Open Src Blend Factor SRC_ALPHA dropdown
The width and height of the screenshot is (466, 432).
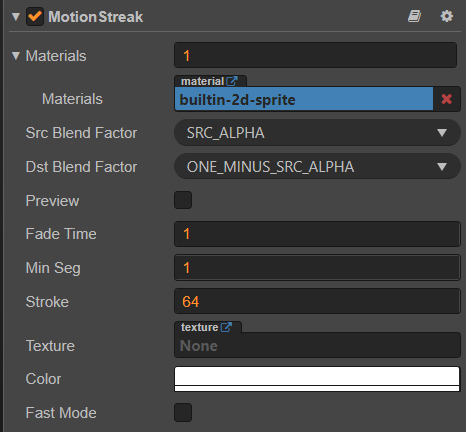[317, 133]
